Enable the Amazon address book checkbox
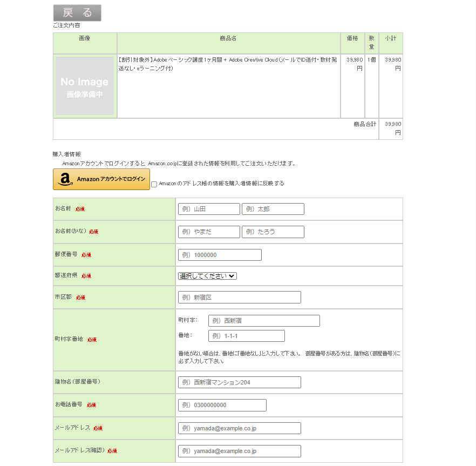This screenshot has height=466, width=476. [154, 184]
